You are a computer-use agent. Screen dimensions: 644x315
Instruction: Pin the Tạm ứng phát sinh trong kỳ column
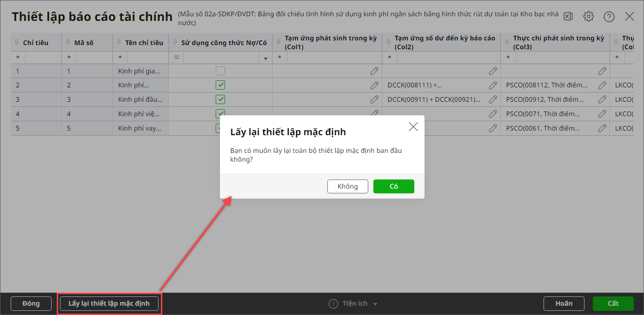[279, 43]
